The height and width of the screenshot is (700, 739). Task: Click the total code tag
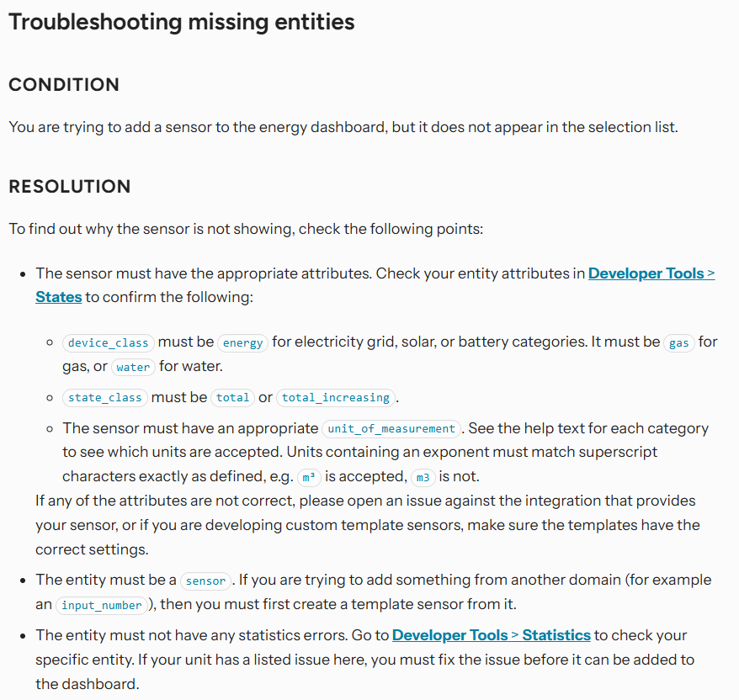232,398
